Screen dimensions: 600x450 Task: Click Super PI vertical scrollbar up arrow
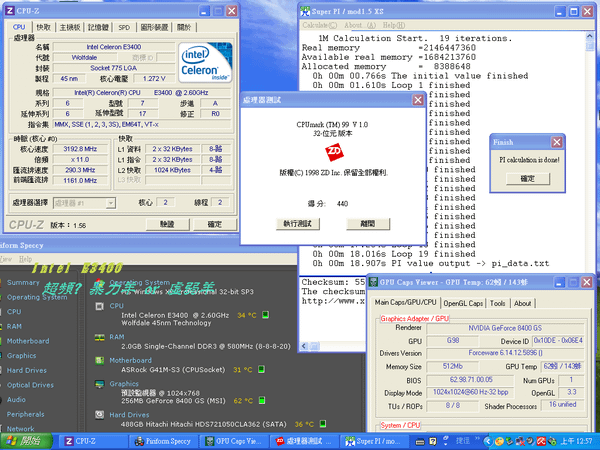click(x=589, y=36)
